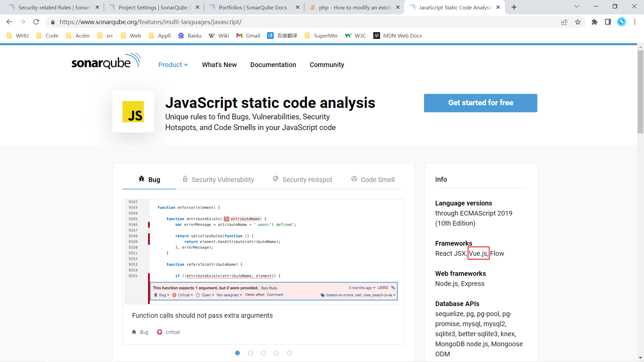Open the What's New page
Viewport: 644px width, 362px height.
219,65
